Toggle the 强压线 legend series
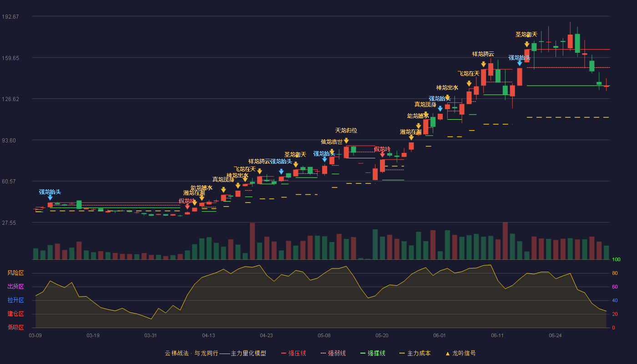The image size is (637, 364). tap(293, 353)
